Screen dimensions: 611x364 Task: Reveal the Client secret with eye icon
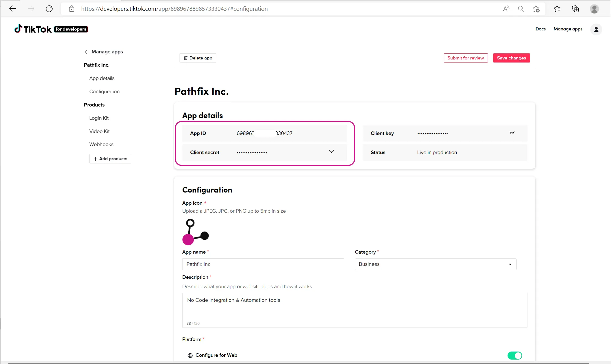[331, 152]
